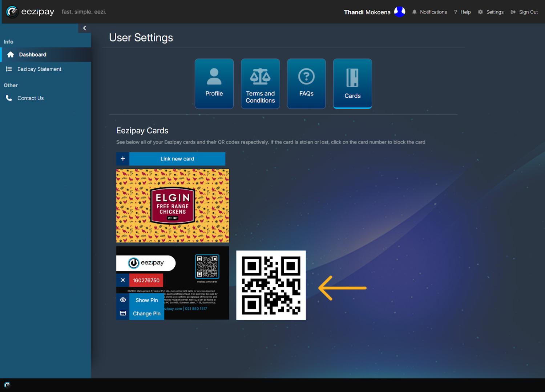
Task: Click the Sign Out arrow icon
Action: click(513, 12)
